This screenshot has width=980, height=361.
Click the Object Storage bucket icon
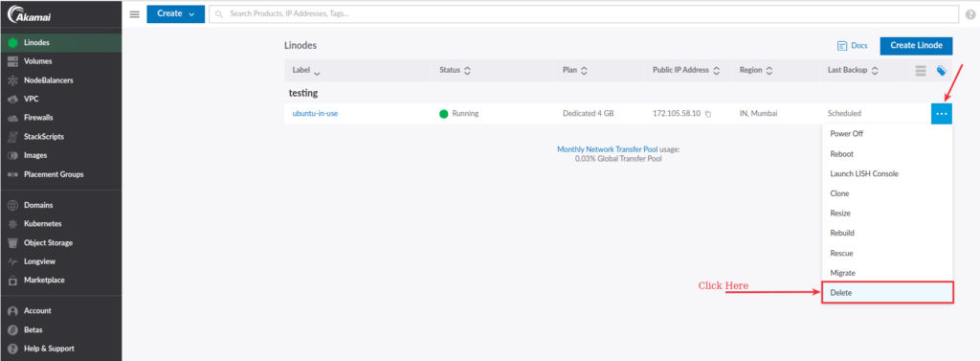coord(12,243)
